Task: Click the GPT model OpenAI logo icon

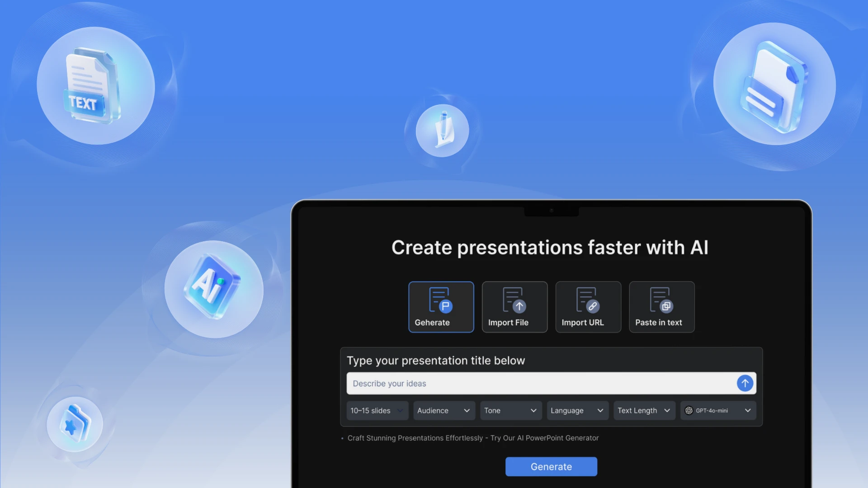Action: (689, 410)
